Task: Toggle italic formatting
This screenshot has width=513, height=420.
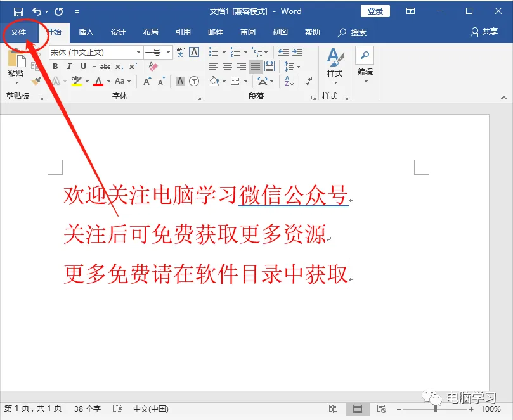Action: click(x=69, y=67)
